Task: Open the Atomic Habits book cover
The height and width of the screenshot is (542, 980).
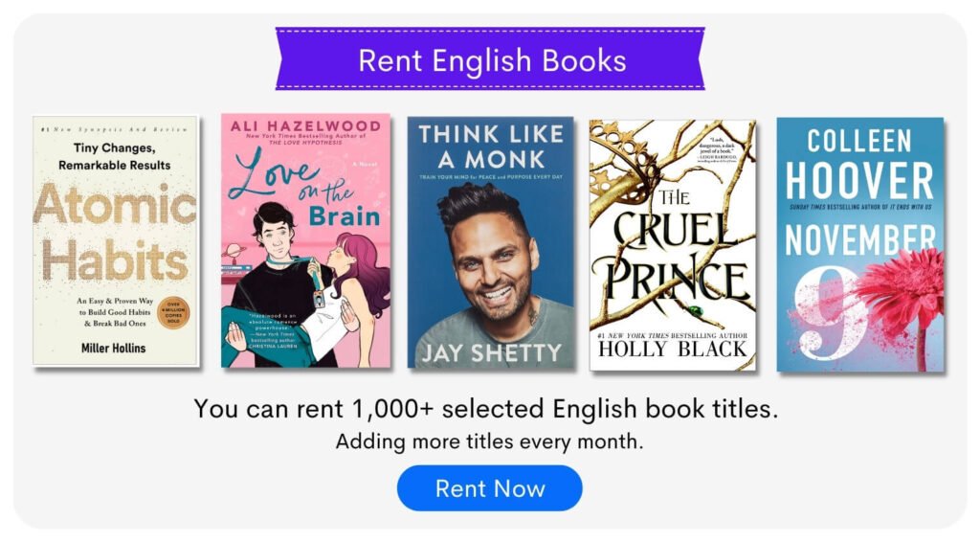Action: click(116, 240)
